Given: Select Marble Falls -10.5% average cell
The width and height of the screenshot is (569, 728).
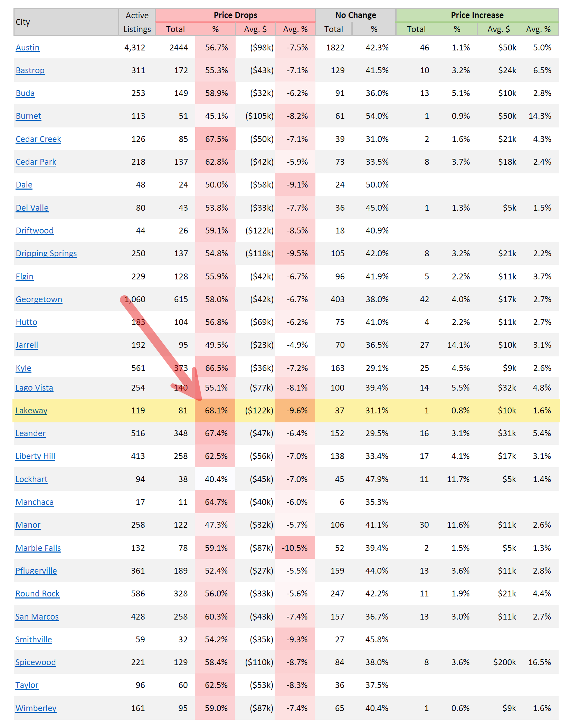Looking at the screenshot, I should 295,548.
